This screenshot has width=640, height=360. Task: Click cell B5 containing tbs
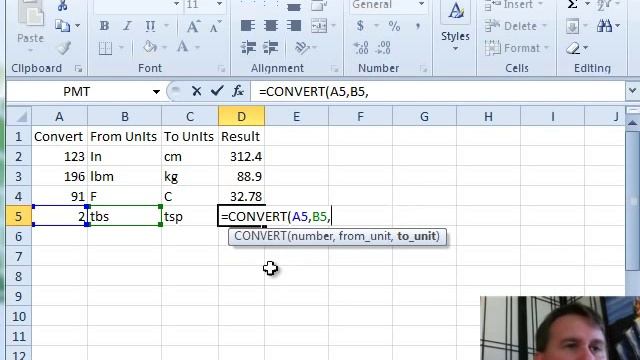tap(124, 216)
